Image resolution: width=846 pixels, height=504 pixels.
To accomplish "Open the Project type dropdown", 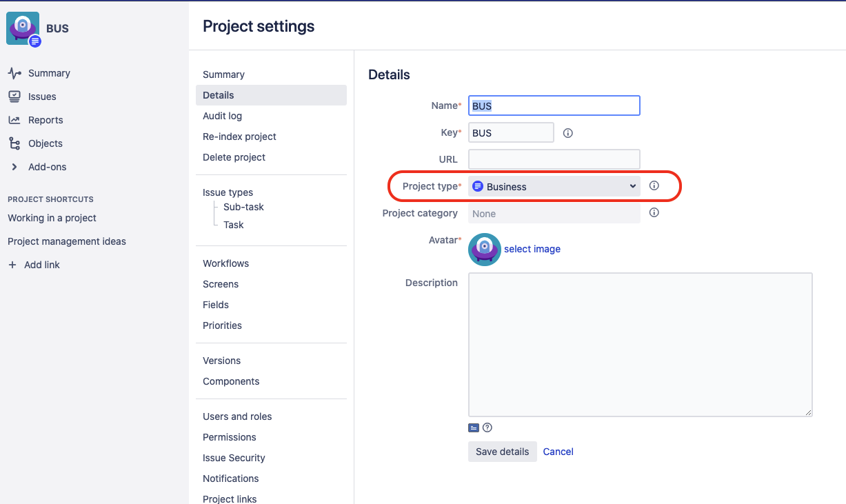I will (x=554, y=186).
